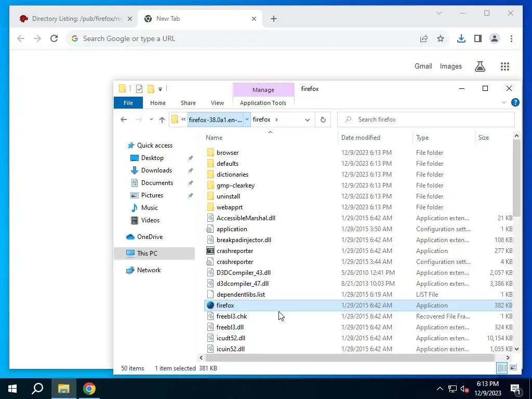This screenshot has width=532, height=399.
Task: Open Chrome's side panel icon
Action: point(478,38)
